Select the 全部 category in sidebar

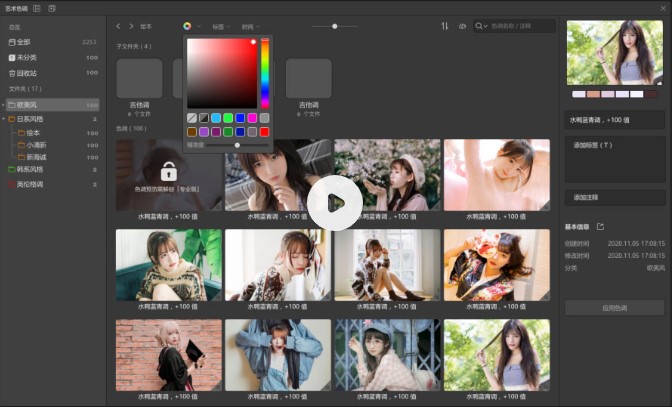[24, 42]
